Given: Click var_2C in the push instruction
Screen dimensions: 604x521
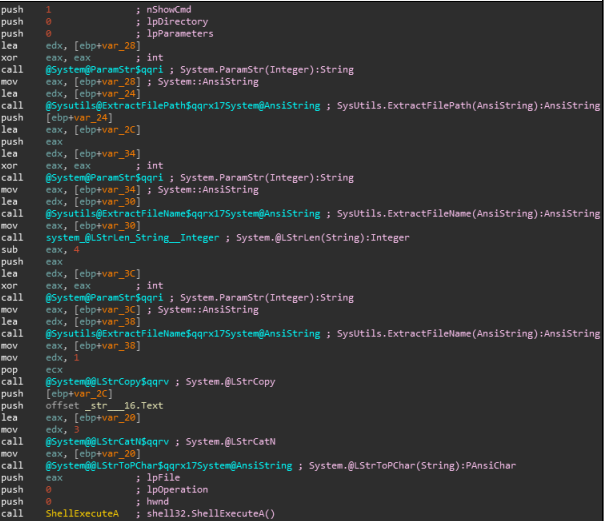Looking at the screenshot, I should tap(91, 394).
